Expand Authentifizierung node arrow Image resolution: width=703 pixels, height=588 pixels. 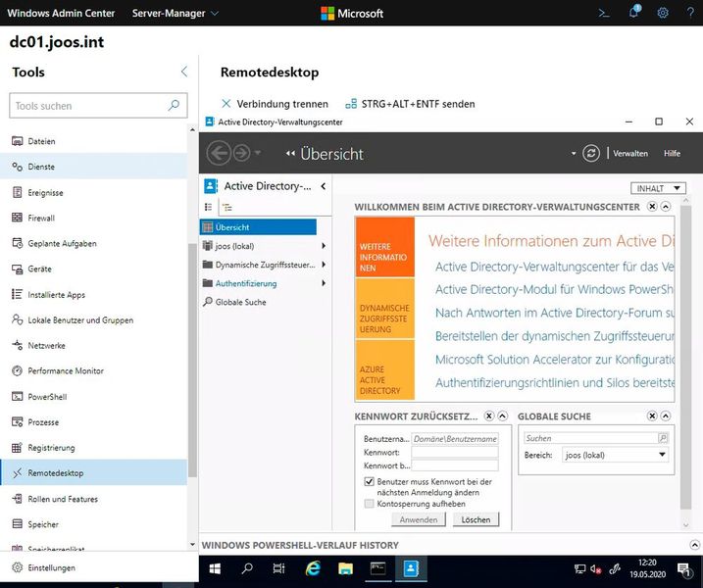coord(324,283)
